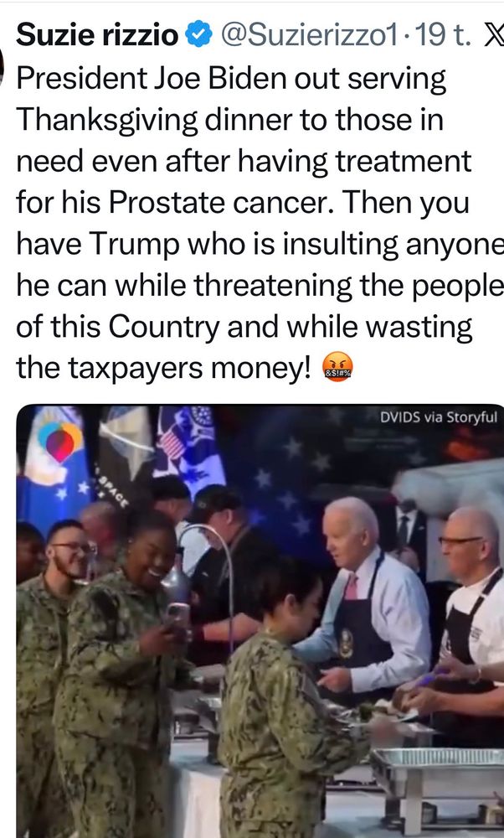Click the "19 t." post timestamp
Viewport: 504px width, 838px height.
click(x=442, y=36)
